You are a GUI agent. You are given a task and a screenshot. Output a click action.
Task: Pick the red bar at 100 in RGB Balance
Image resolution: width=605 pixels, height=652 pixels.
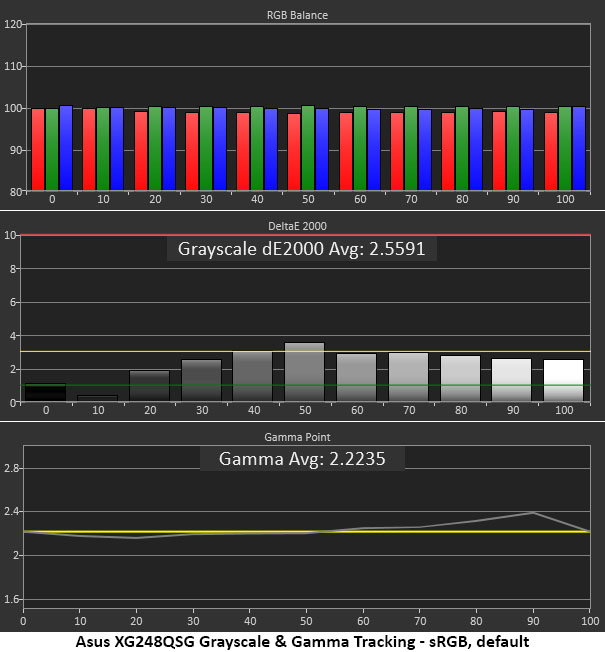pos(551,152)
